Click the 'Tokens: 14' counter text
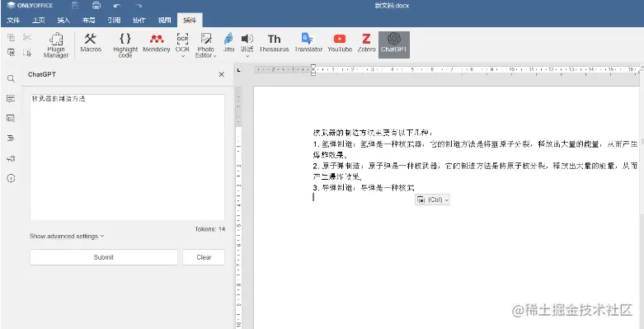 [x=210, y=229]
